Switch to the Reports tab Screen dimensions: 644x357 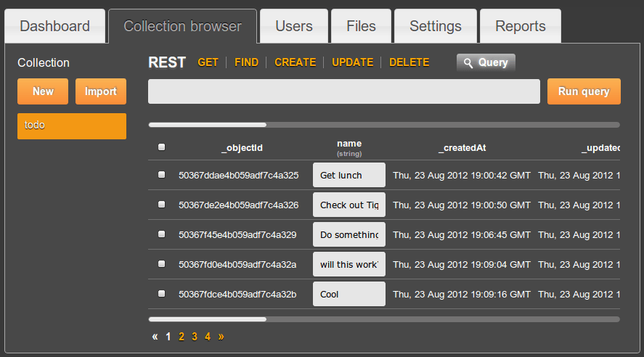click(x=520, y=27)
